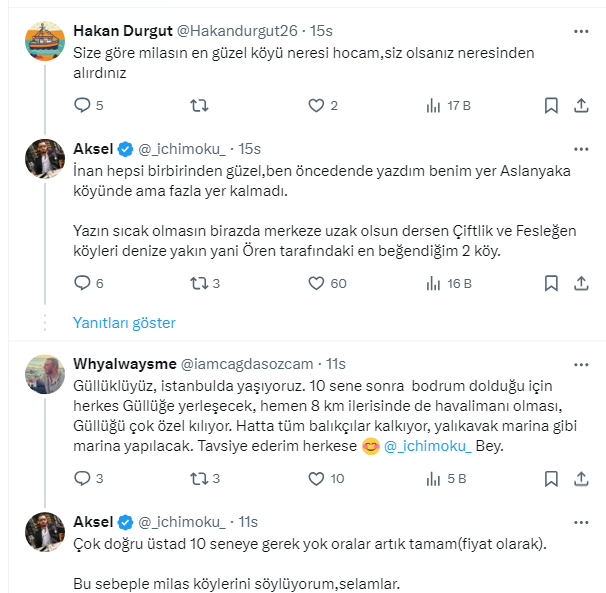Reply to Whyalwaysme's Güllük tweet
The width and height of the screenshot is (606, 593).
[x=82, y=478]
